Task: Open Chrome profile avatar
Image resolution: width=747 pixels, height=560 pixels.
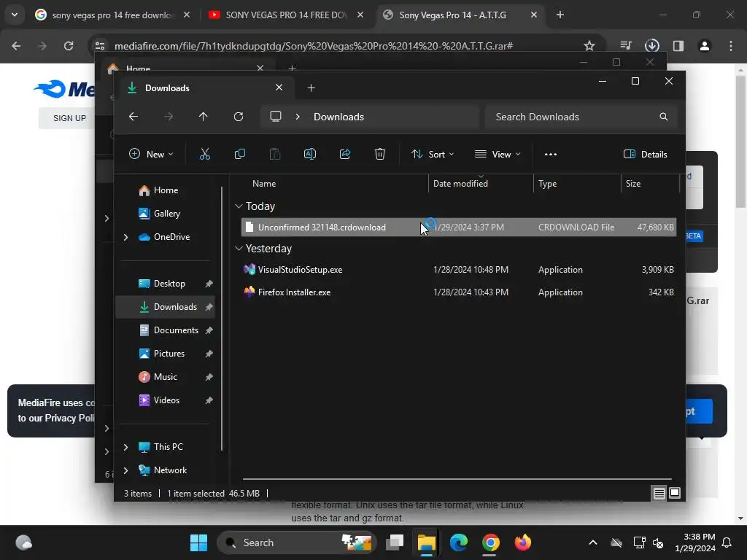Action: [x=705, y=46]
